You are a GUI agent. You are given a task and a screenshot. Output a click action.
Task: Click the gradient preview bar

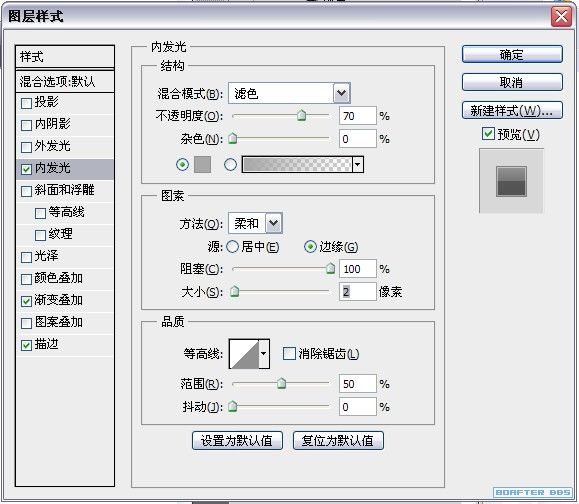tap(298, 164)
